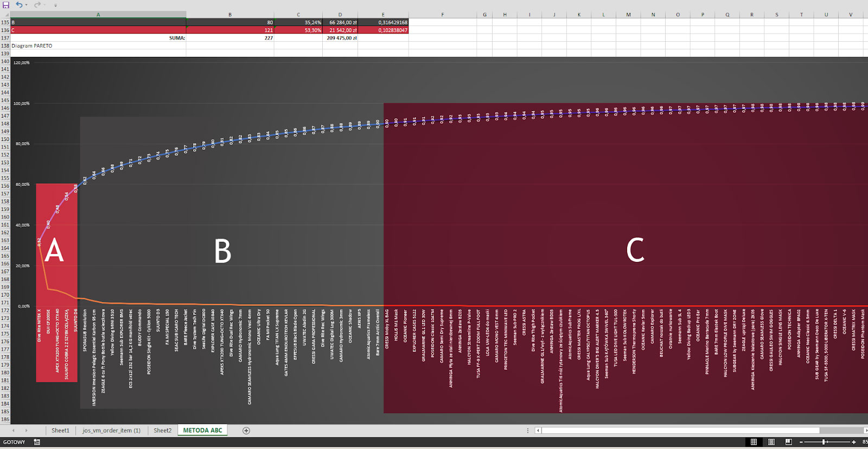Select cell showing 66 284,00 zł
Viewport: 868px width, 449px height.
tap(340, 22)
